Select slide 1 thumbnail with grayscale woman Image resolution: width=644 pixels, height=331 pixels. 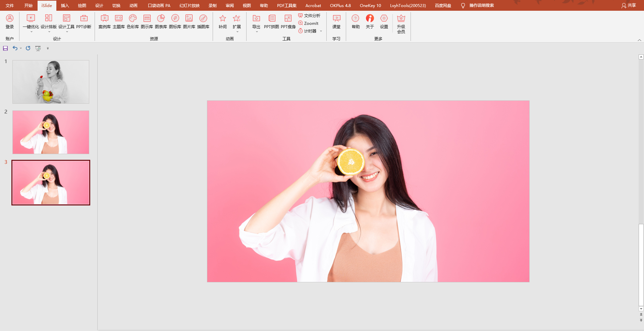pos(51,82)
